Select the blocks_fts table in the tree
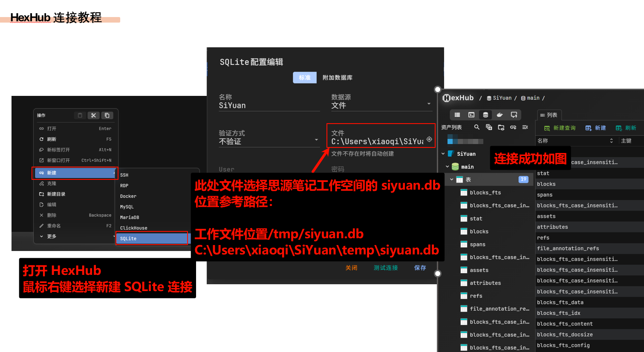This screenshot has height=352, width=644. click(x=485, y=193)
